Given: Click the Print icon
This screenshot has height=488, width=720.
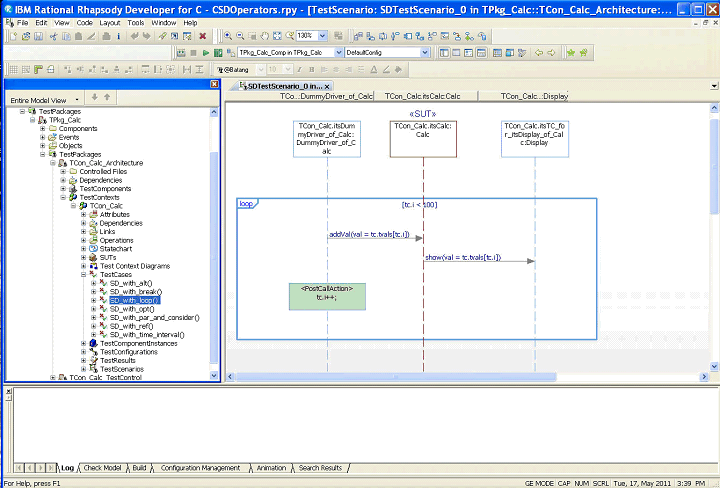Looking at the screenshot, I should click(106, 36).
